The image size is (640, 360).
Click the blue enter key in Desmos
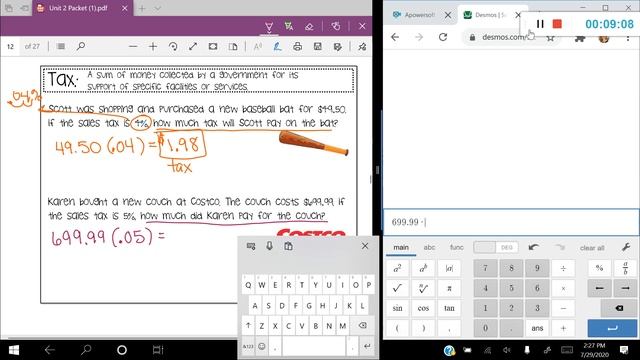click(612, 328)
